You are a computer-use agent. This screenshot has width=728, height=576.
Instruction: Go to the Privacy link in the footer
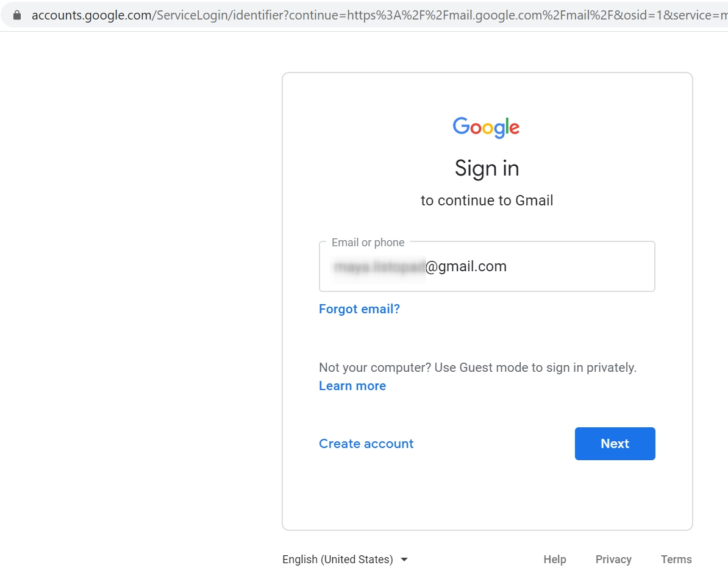(x=613, y=560)
